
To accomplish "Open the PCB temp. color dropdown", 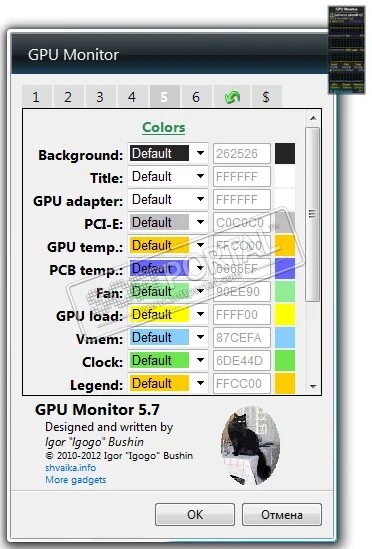I will pos(168,269).
